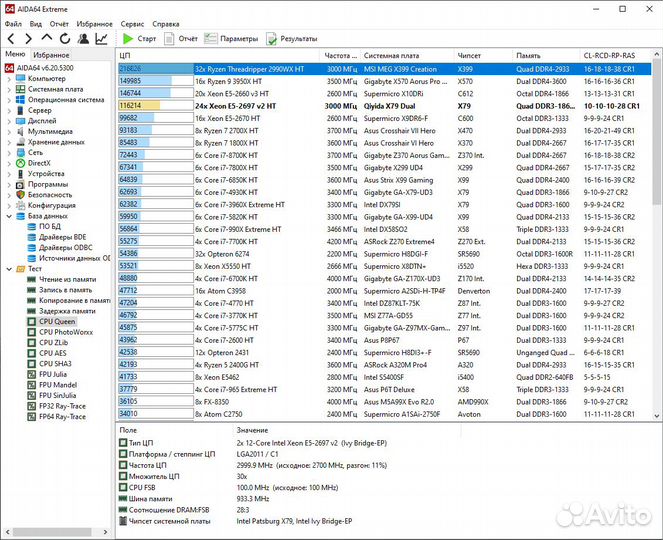Screen dimensions: 663x540
Task: Expand the Операционная система tree node
Action: [x=9, y=100]
